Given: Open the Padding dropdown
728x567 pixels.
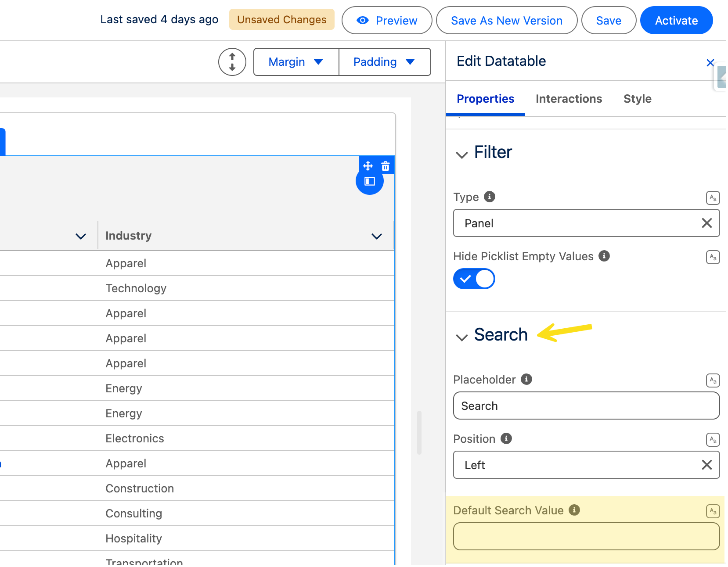Looking at the screenshot, I should point(384,62).
